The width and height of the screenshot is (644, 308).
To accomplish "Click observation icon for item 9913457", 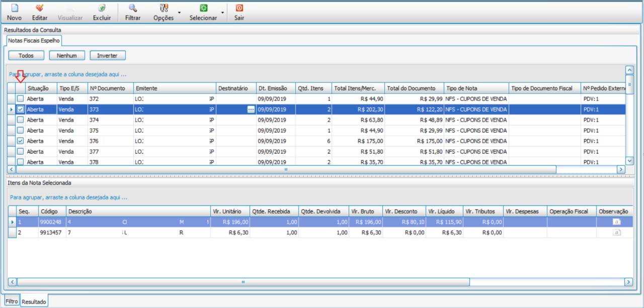I will pyautogui.click(x=617, y=233).
